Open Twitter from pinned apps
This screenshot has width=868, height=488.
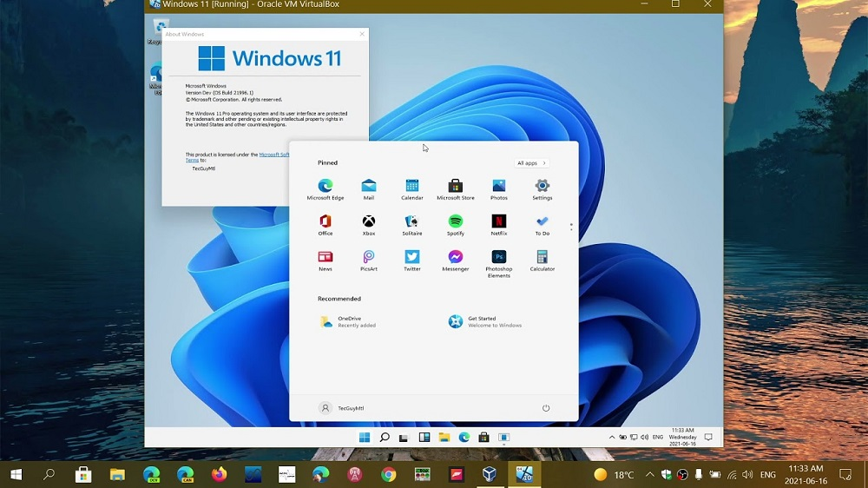point(412,257)
